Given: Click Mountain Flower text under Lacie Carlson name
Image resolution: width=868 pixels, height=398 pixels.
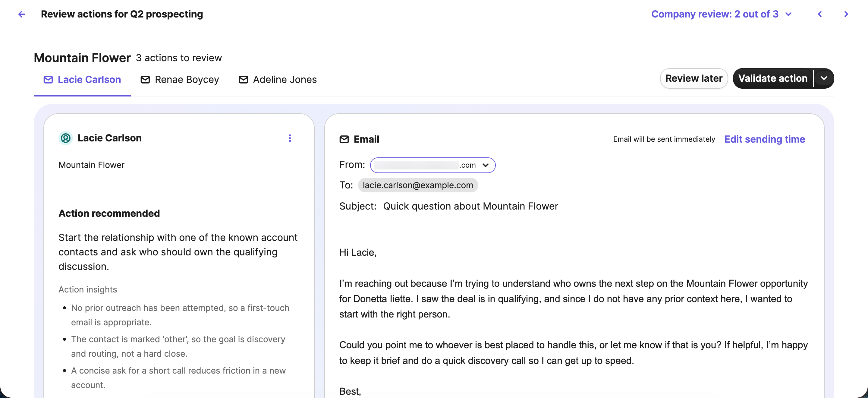Looking at the screenshot, I should click(91, 165).
